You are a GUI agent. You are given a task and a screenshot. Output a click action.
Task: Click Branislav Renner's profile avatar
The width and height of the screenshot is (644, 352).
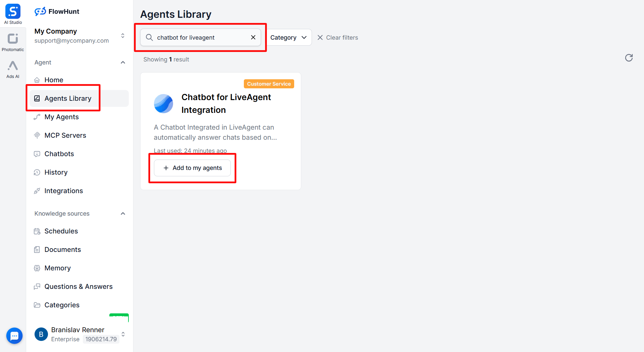point(41,334)
